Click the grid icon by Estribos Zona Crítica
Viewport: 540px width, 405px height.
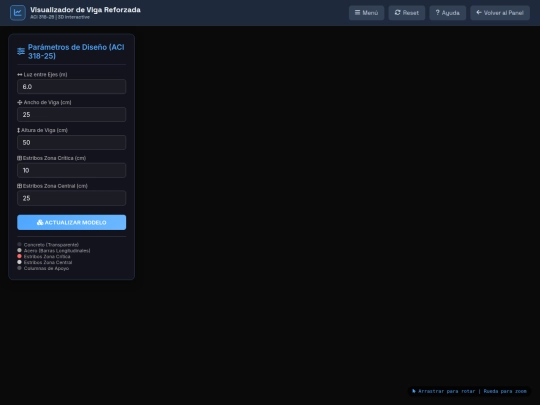click(19, 158)
